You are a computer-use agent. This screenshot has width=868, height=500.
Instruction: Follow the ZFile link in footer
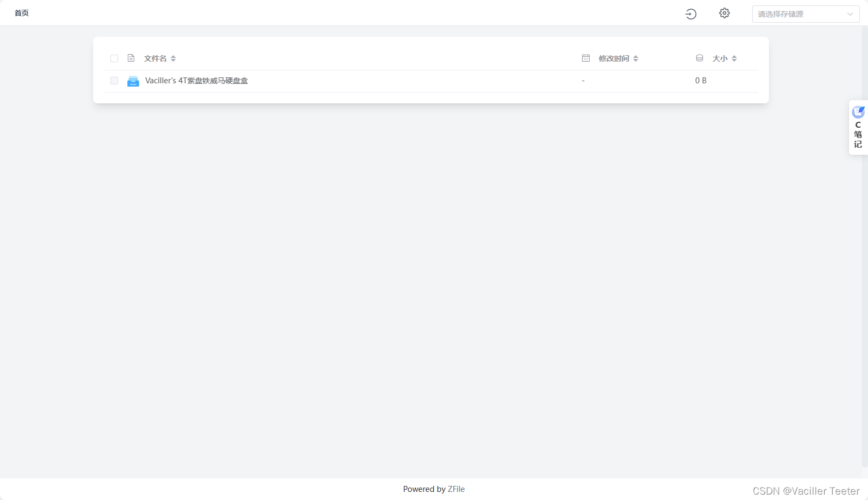pos(456,489)
